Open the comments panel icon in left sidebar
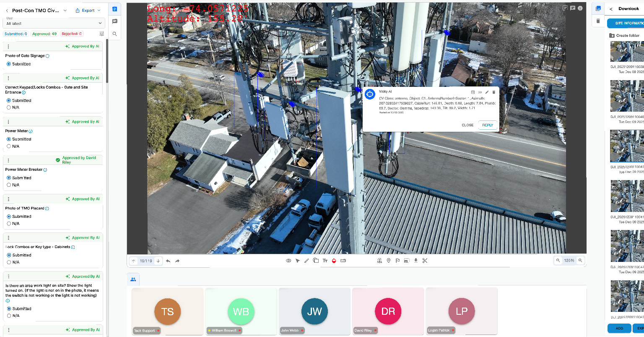 [x=115, y=21]
